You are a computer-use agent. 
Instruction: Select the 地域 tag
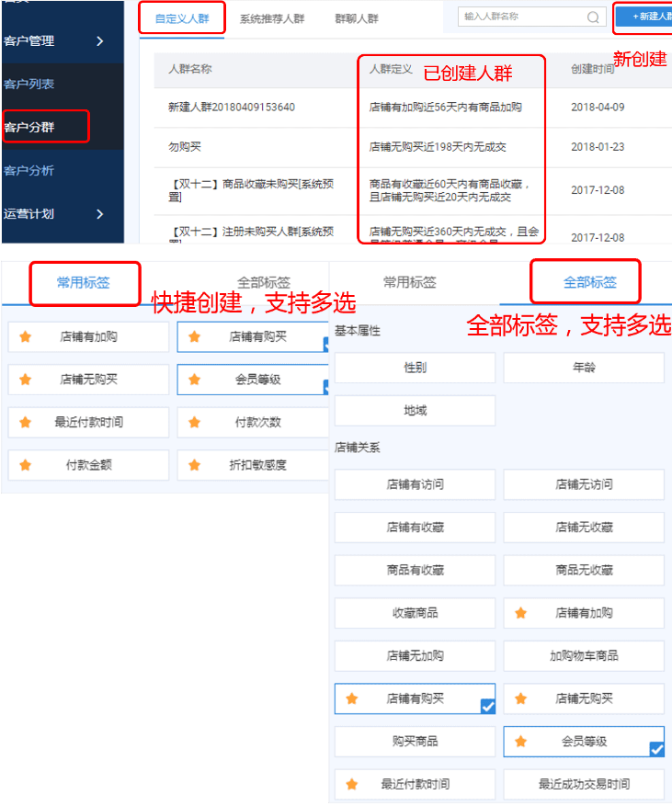[415, 411]
